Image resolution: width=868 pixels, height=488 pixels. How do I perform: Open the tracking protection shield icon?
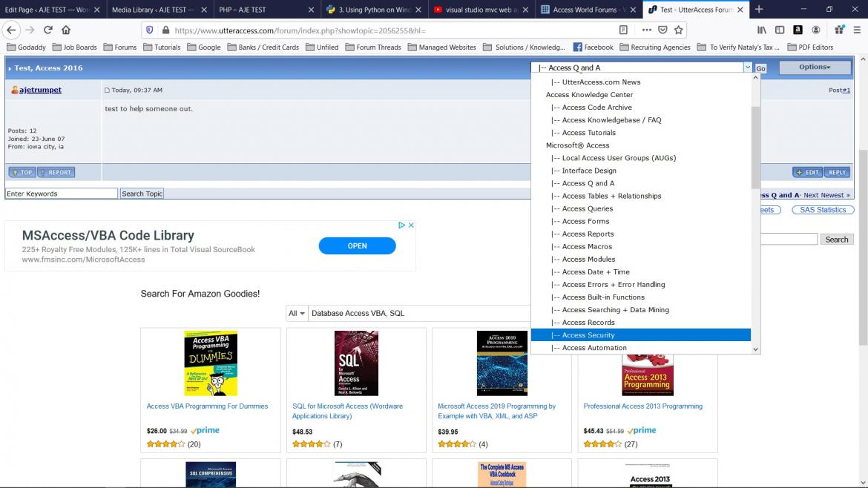[x=149, y=30]
